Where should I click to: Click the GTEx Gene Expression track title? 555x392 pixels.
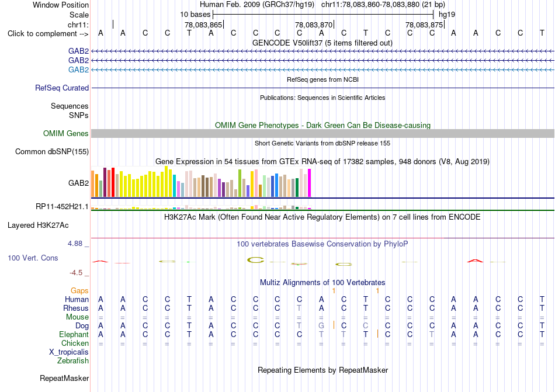322,162
